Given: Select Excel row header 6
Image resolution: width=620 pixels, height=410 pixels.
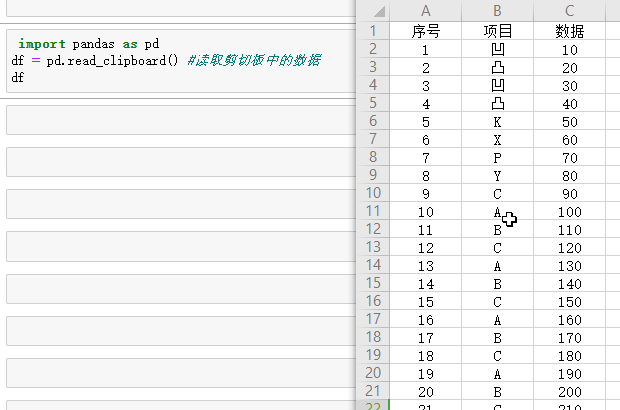Looking at the screenshot, I should click(x=373, y=121).
